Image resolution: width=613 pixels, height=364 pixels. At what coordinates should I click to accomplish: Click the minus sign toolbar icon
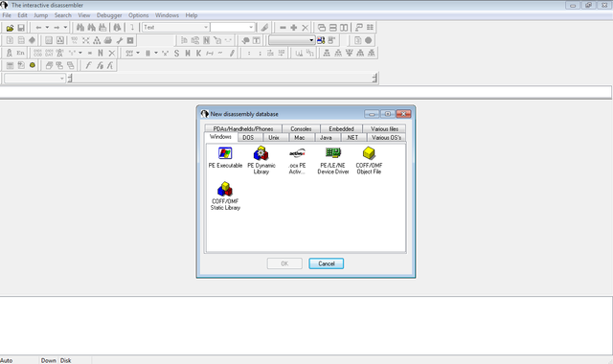(283, 28)
